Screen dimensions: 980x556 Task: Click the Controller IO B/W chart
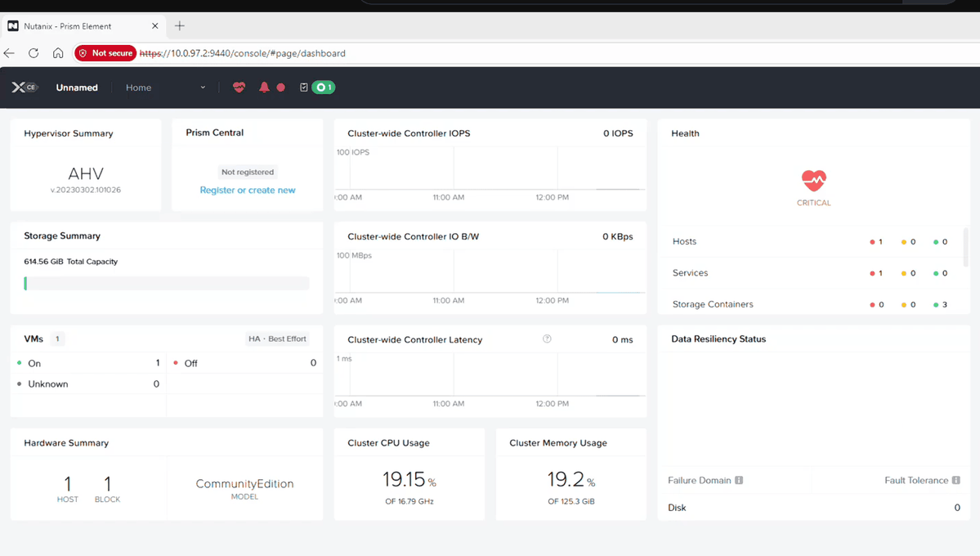[490, 277]
